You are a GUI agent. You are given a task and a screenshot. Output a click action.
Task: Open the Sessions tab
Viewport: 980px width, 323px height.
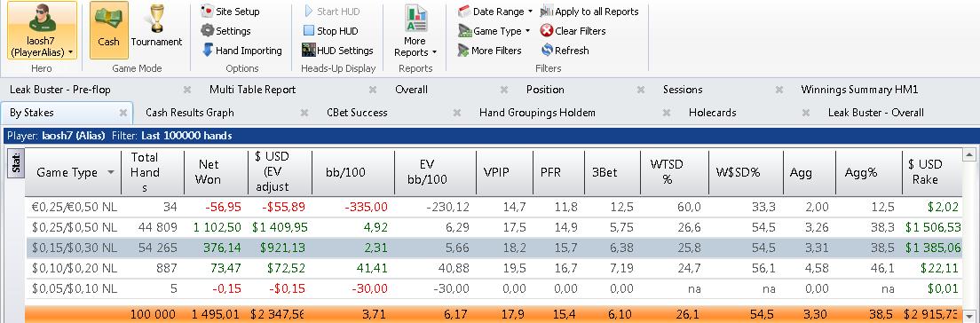683,90
